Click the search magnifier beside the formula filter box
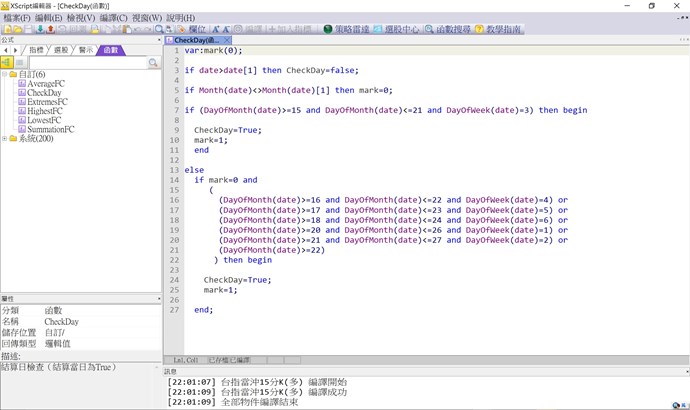690x410 pixels. (154, 63)
